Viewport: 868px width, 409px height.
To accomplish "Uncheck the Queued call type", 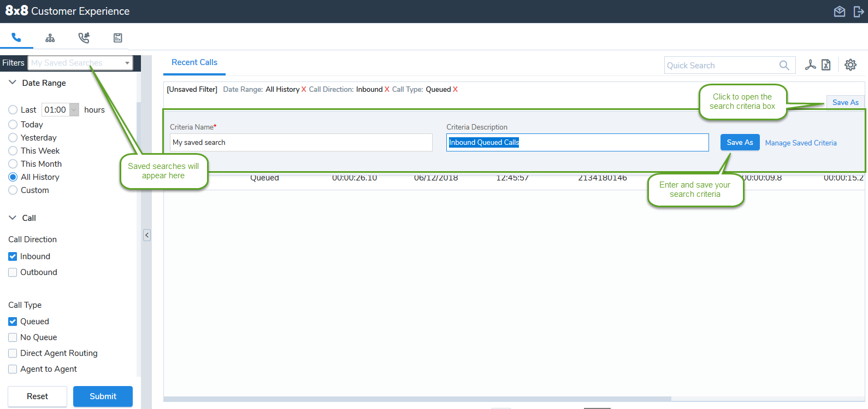I will coord(13,322).
